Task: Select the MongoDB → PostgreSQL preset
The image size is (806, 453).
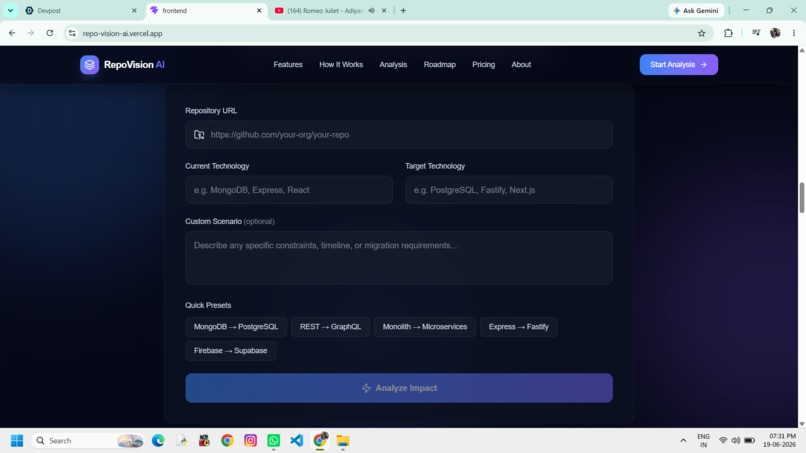Action: [x=236, y=327]
